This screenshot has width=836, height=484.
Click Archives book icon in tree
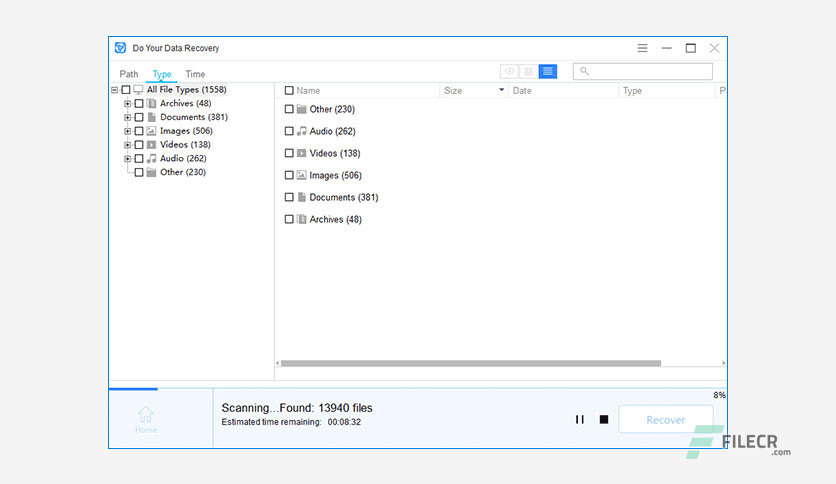point(151,103)
